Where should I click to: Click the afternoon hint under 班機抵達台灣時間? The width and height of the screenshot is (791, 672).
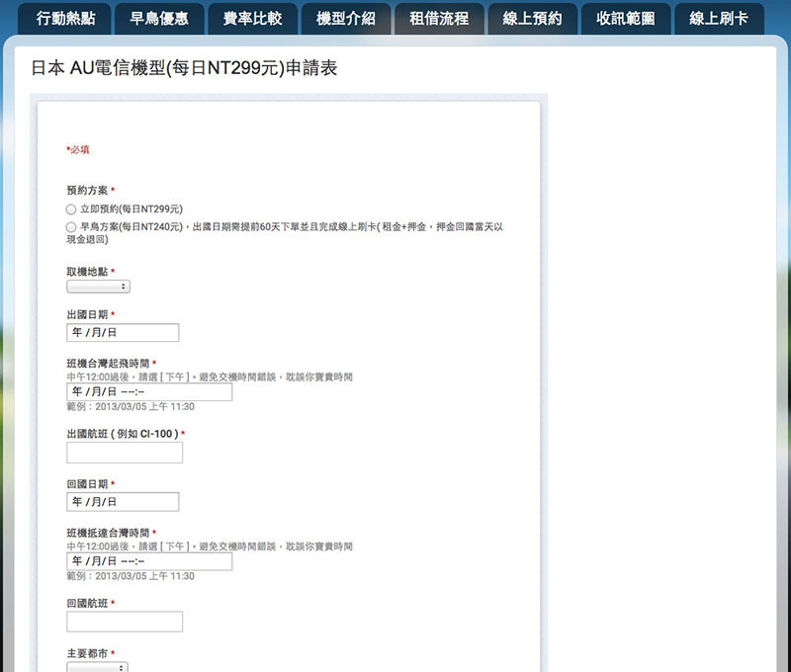[210, 546]
